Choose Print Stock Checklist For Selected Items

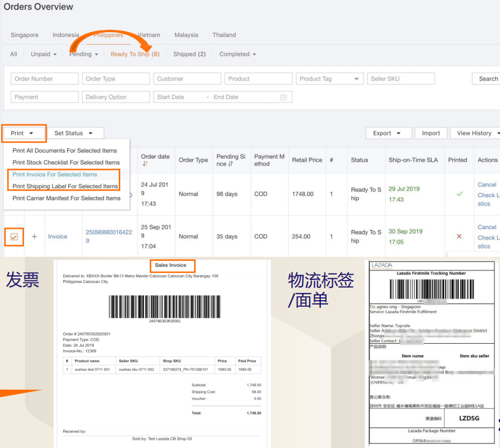(66, 163)
